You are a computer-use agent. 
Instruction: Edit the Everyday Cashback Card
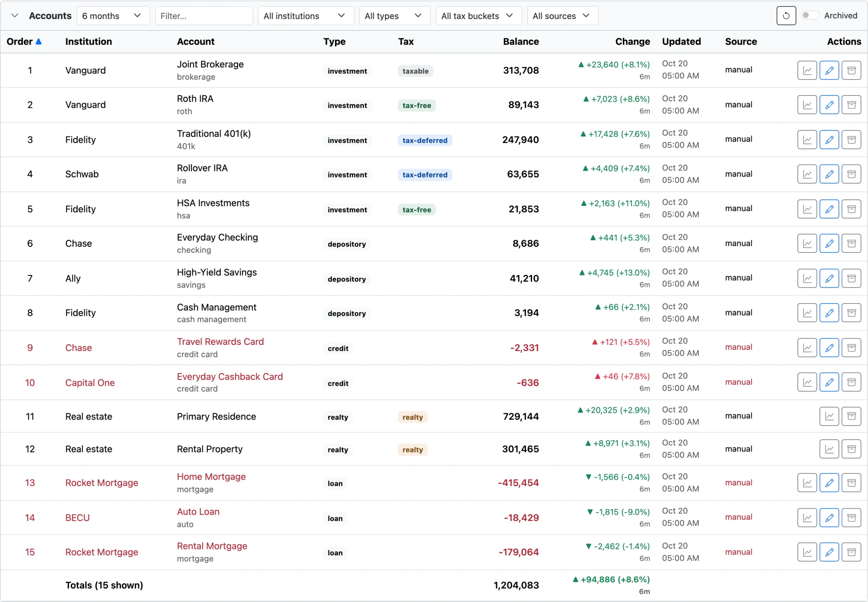click(829, 382)
